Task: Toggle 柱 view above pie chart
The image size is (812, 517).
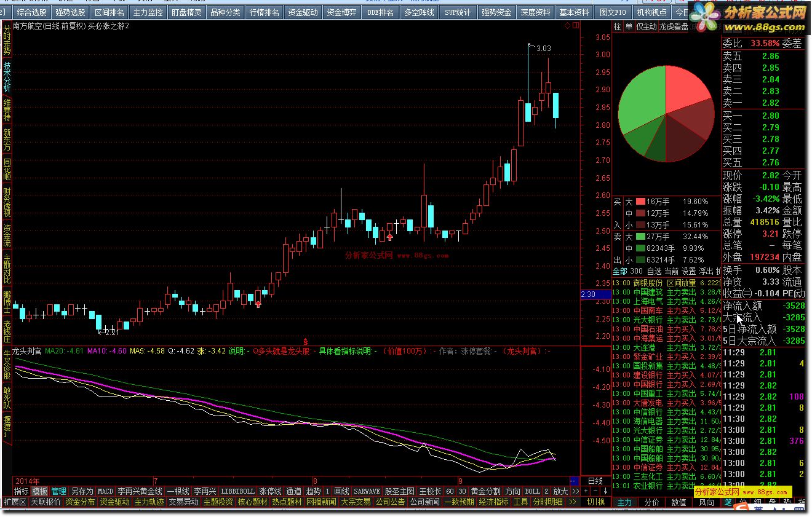Action: click(618, 26)
